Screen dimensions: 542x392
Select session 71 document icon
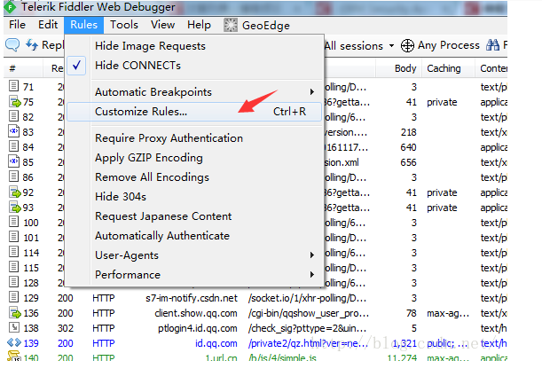13,86
